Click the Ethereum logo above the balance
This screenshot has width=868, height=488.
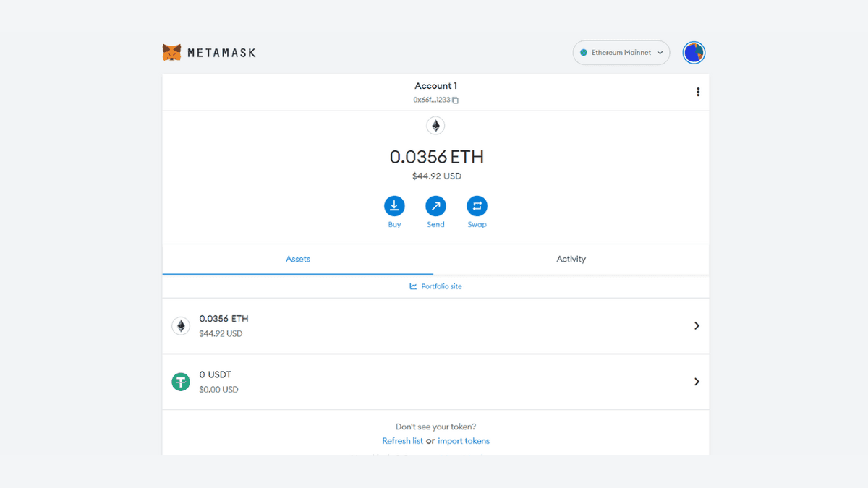click(x=435, y=126)
